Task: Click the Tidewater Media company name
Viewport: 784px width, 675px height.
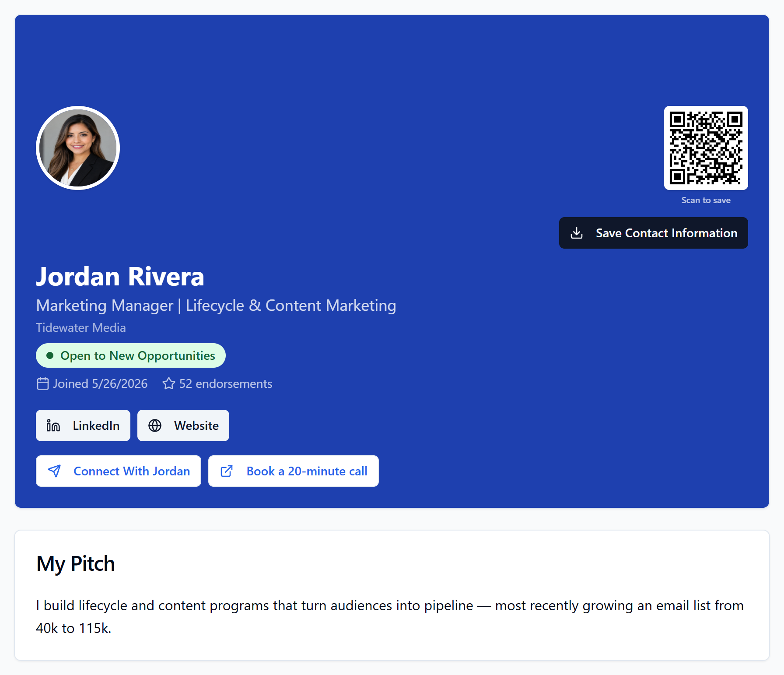Action: [x=81, y=327]
